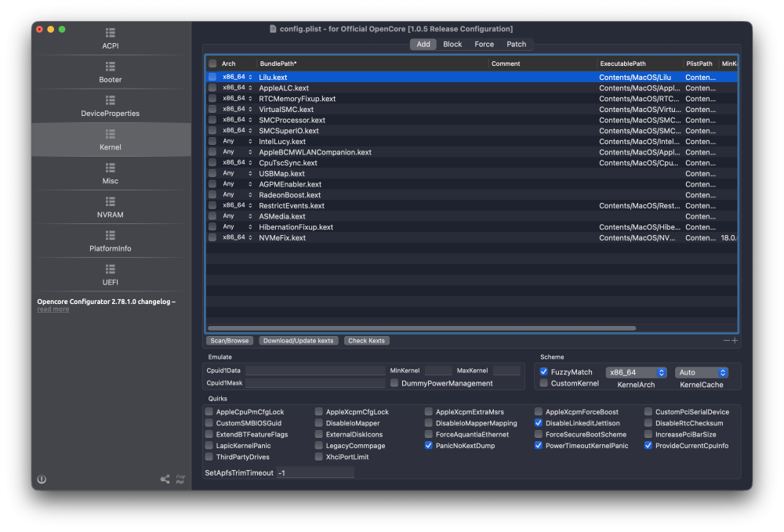Image resolution: width=784 pixels, height=532 pixels.
Task: Enable the AppleCpuPmCfgLock quirk checkbox
Action: click(x=209, y=411)
